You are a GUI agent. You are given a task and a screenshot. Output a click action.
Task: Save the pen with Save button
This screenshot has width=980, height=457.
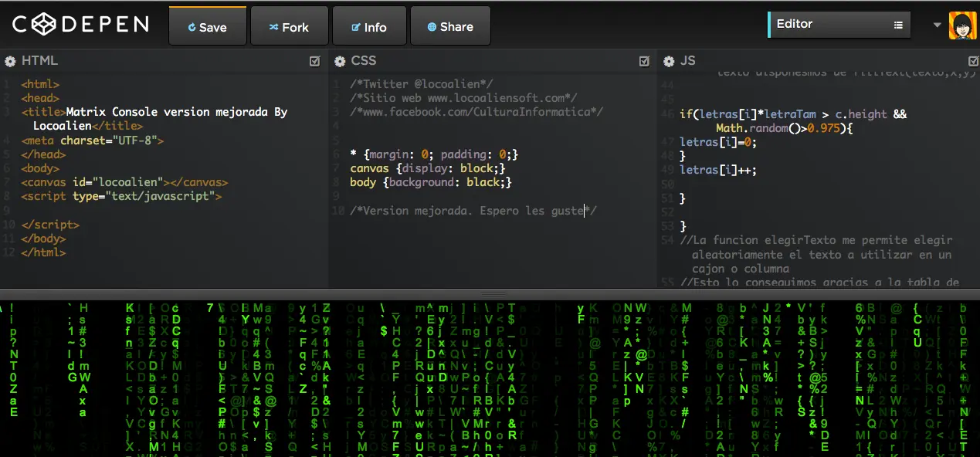point(208,26)
